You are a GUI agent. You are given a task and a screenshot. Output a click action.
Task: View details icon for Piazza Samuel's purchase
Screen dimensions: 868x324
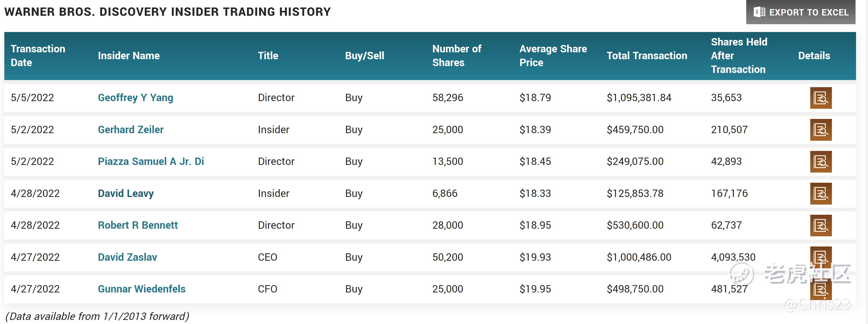point(820,162)
